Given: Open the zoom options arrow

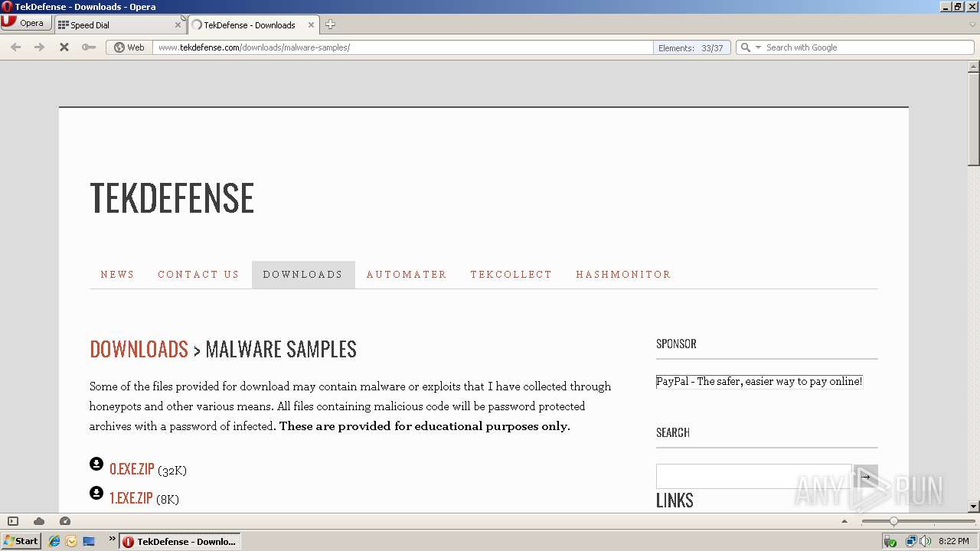Looking at the screenshot, I should click(x=844, y=521).
